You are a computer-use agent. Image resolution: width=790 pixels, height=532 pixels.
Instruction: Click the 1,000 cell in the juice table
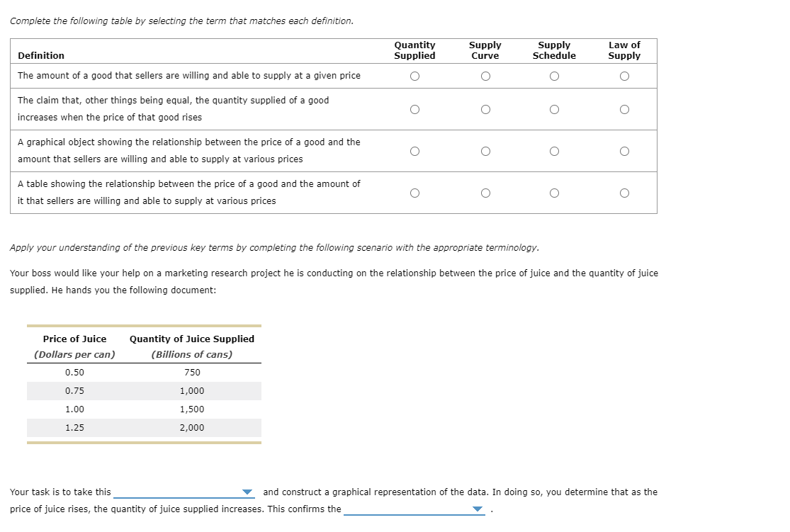click(x=191, y=390)
